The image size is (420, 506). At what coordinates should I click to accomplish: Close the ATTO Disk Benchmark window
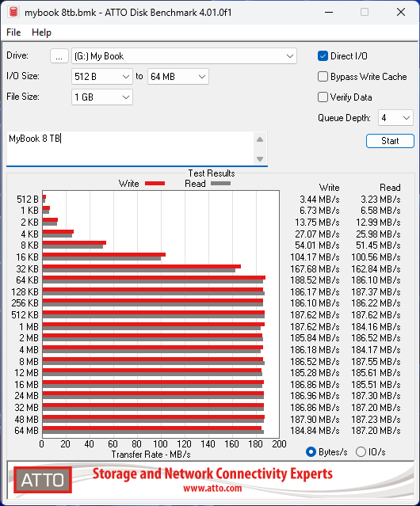coord(401,12)
